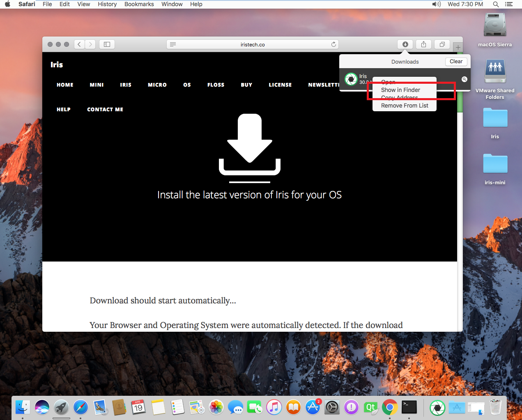Open the History menu
This screenshot has width=522, height=420.
pos(107,4)
